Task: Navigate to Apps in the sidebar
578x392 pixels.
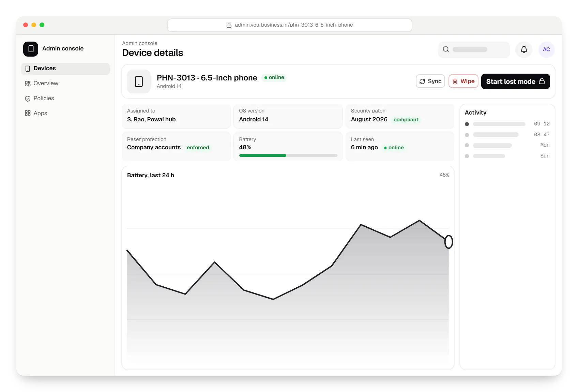Action: 65,114
